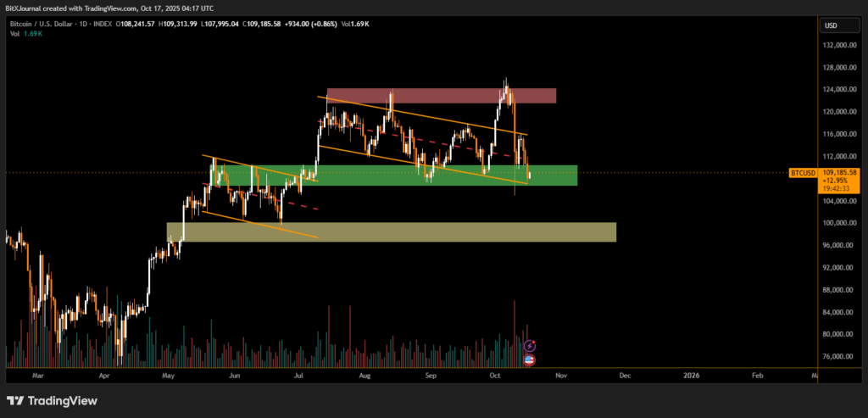Viewport: 868px width, 418px height.
Task: Click the US flag economic event icon
Action: pyautogui.click(x=530, y=359)
